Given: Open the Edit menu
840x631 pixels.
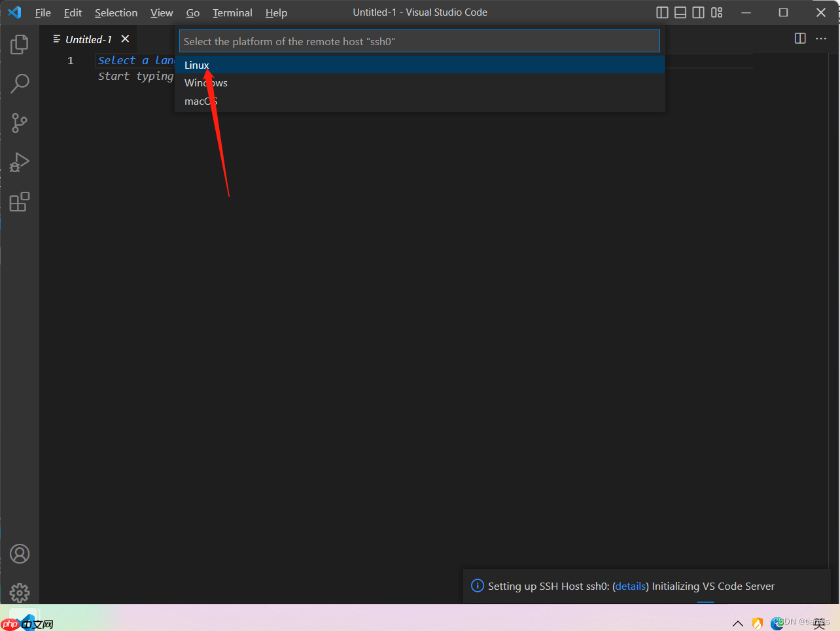Looking at the screenshot, I should click(x=73, y=12).
